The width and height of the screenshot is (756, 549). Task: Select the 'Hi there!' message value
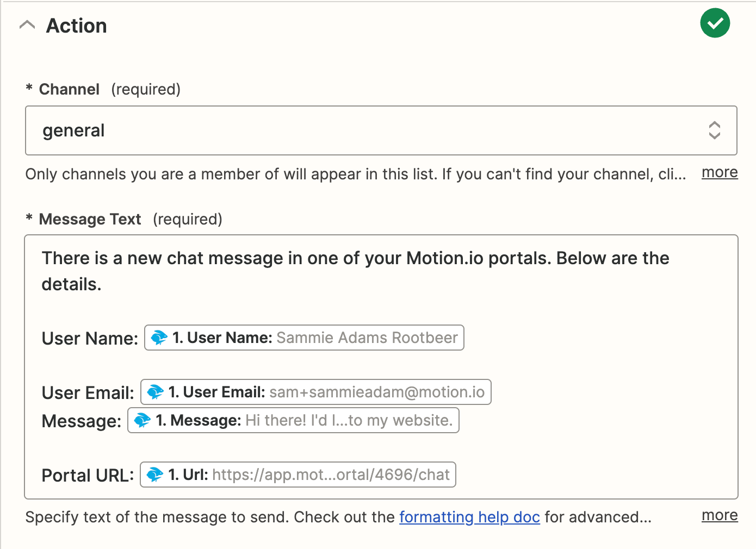pos(349,420)
